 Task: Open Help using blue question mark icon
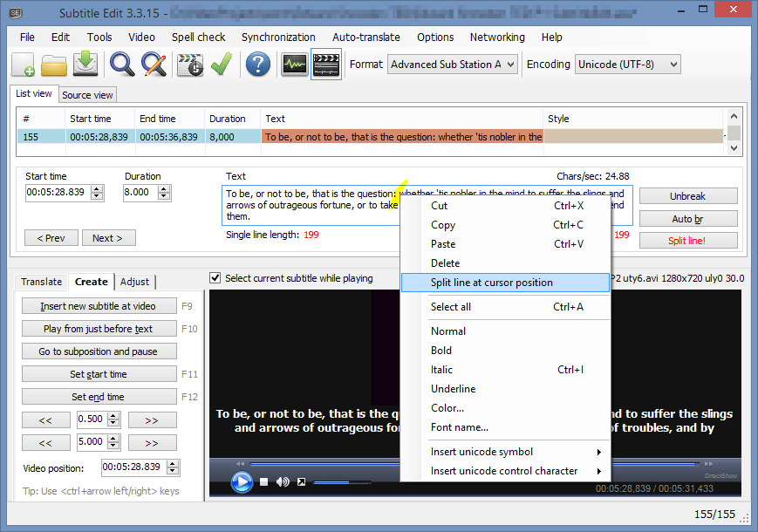258,64
